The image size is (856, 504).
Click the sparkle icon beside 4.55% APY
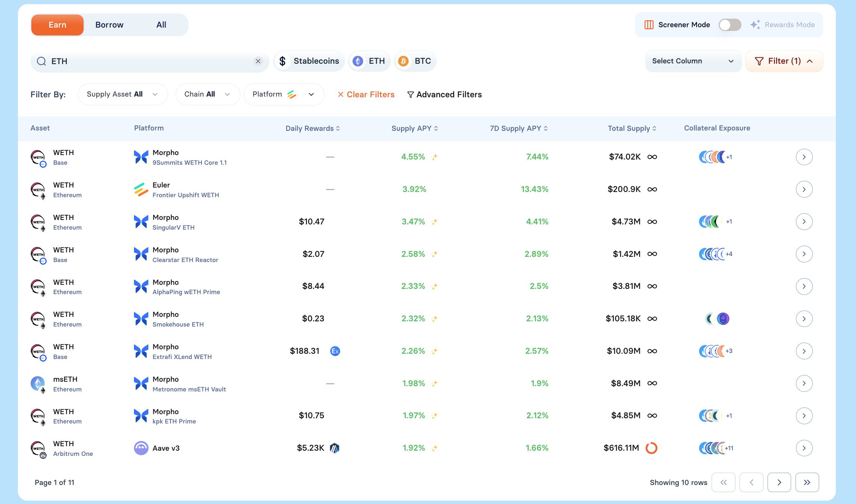434,157
